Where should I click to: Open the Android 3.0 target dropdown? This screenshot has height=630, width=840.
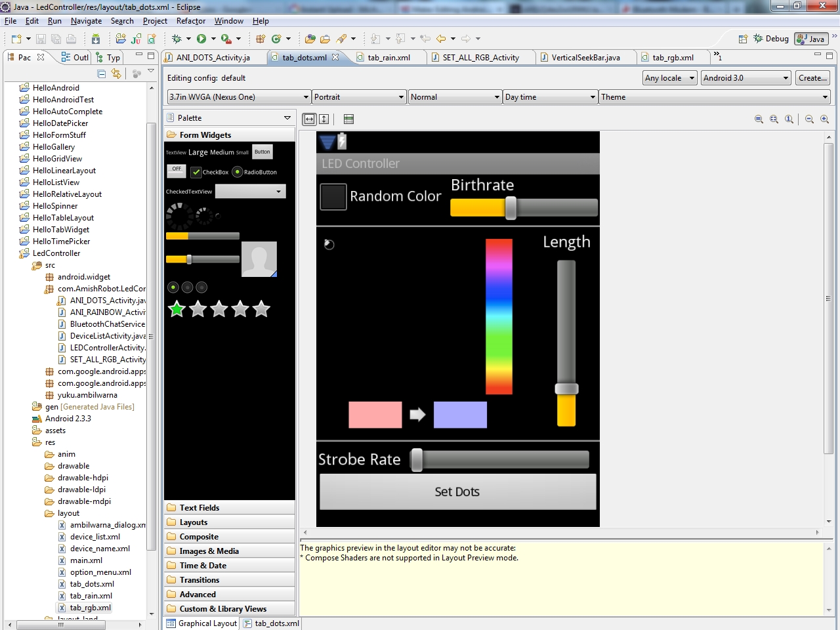click(746, 78)
